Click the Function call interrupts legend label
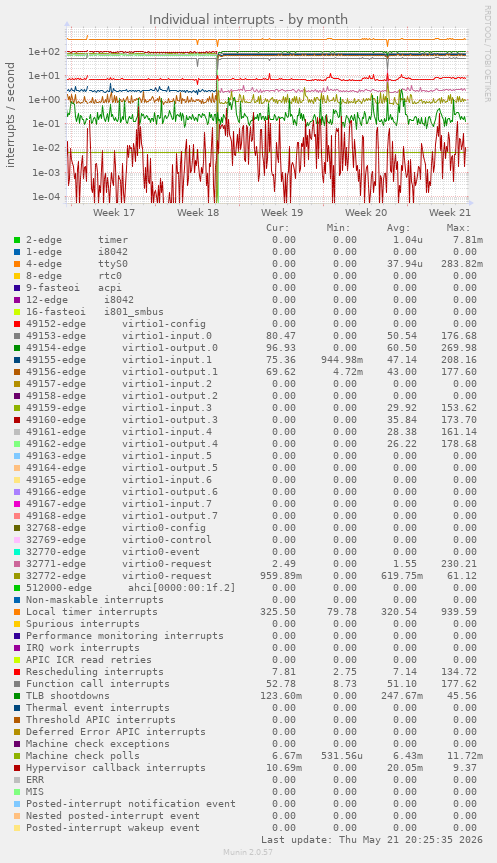Viewport: 497px width, 863px height. (x=97, y=684)
